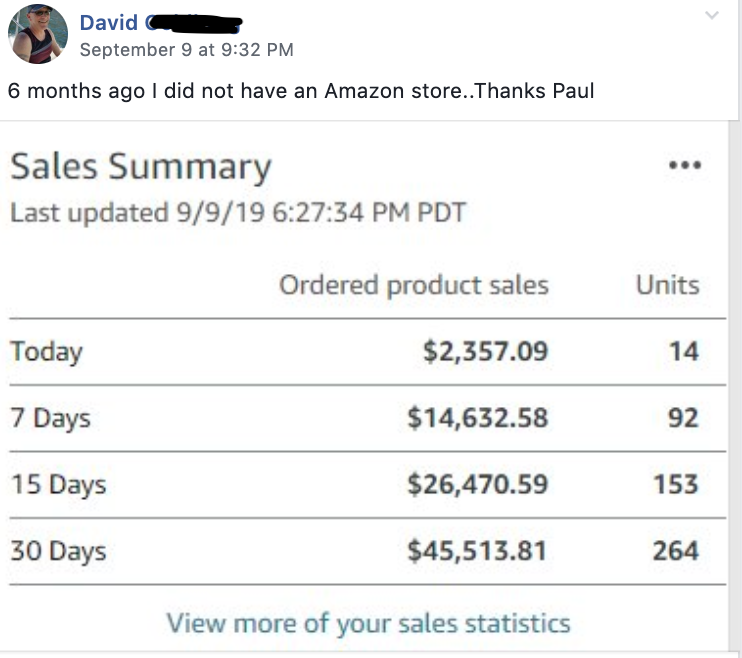The width and height of the screenshot is (742, 658).
Task: Click the Last updated timestamp text
Action: click(x=238, y=213)
